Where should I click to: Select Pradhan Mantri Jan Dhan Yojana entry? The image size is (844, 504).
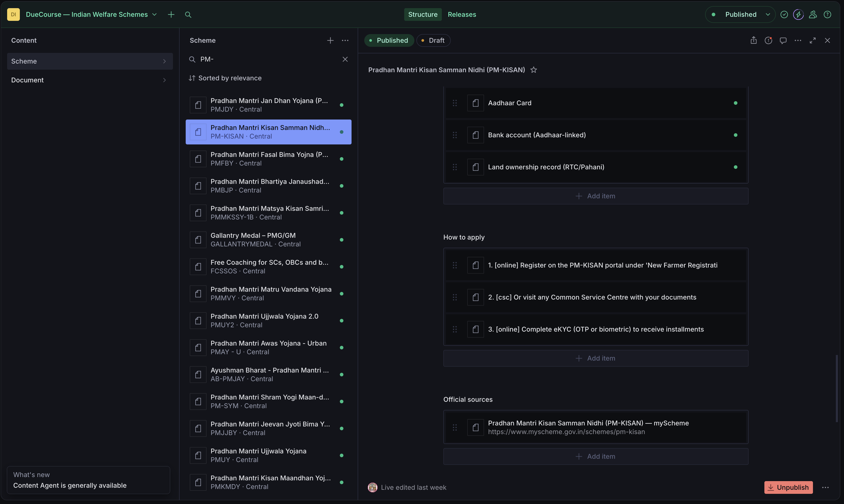click(x=268, y=105)
